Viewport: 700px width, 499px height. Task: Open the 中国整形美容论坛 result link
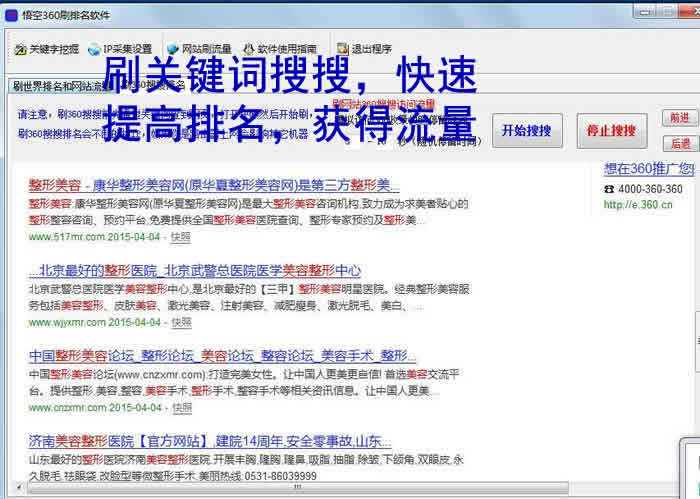(x=222, y=356)
